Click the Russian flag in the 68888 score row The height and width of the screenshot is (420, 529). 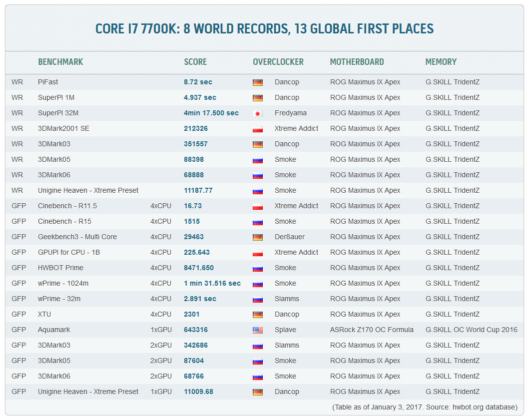point(258,175)
